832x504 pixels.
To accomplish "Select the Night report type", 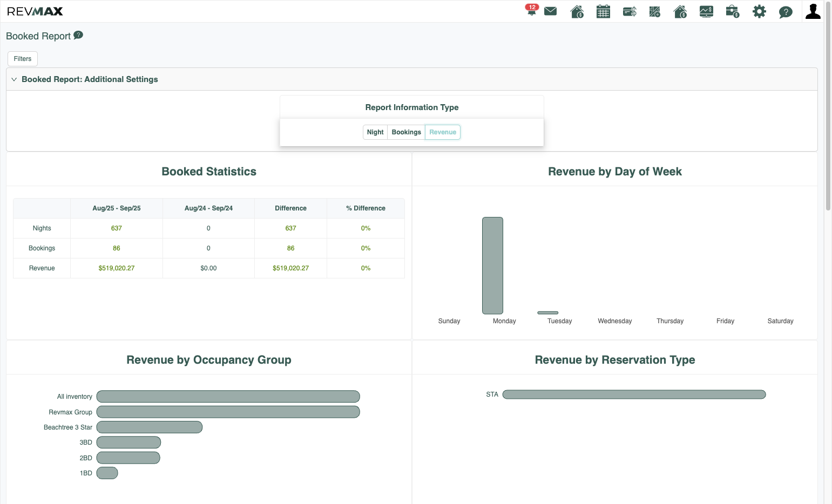I will coord(375,132).
